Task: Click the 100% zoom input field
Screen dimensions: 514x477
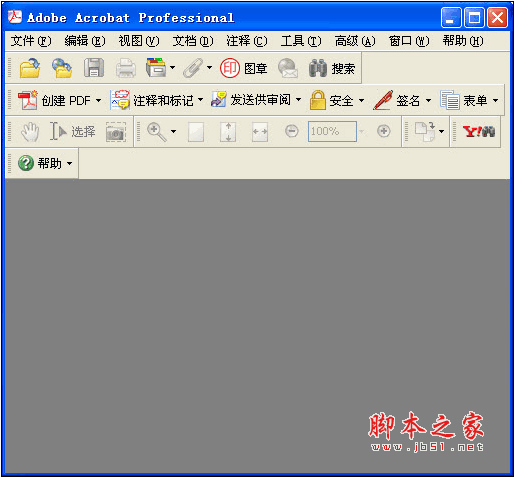Action: pyautogui.click(x=332, y=131)
